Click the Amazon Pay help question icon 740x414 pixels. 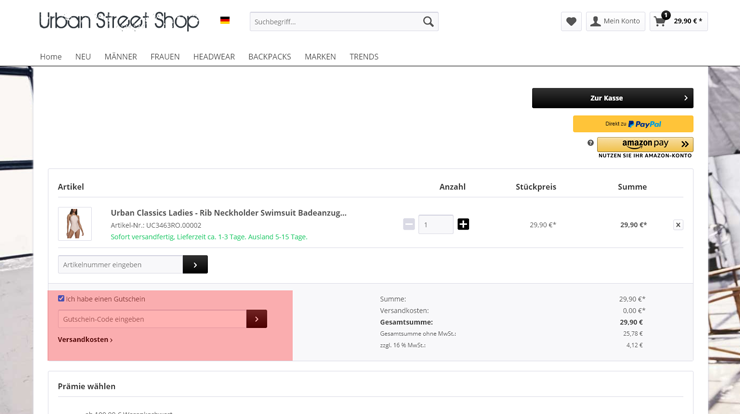coord(590,143)
